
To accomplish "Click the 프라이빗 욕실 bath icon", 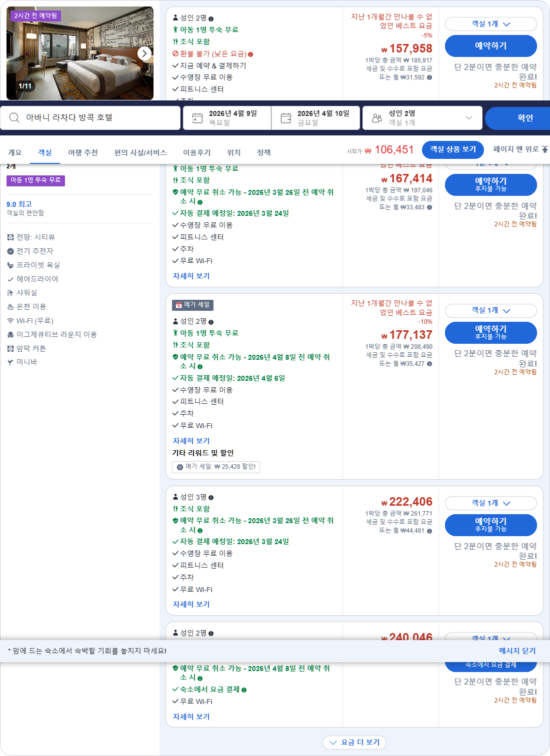I will click(x=10, y=265).
